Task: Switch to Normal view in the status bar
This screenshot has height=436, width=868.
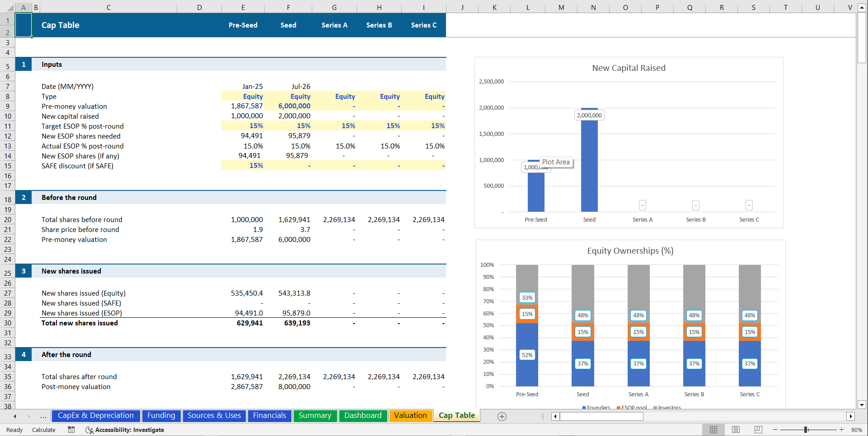Action: click(714, 430)
